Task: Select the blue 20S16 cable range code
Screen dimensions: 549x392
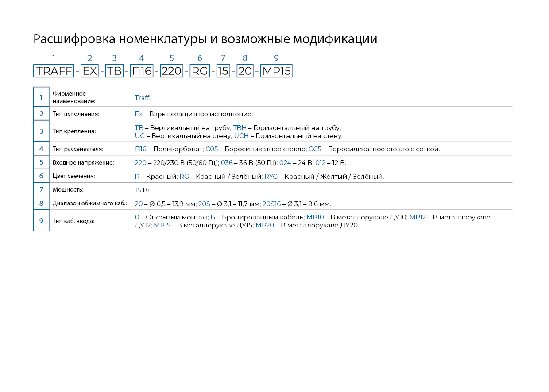Action: [271, 204]
